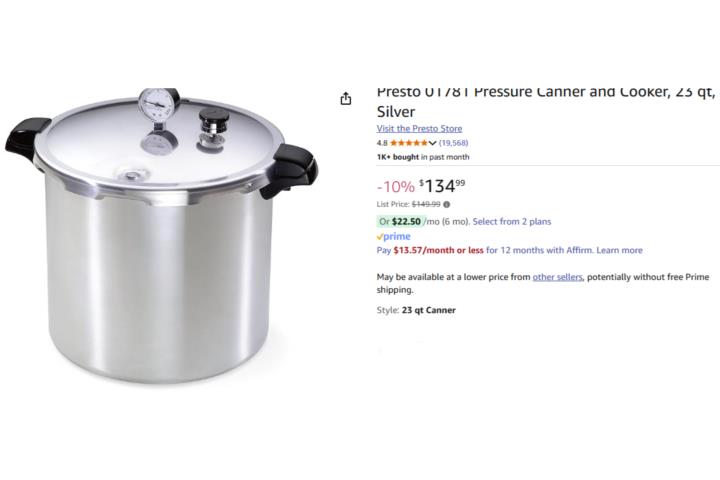Click the 4.8 rating number
Screen dimensions: 720x480
click(382, 143)
